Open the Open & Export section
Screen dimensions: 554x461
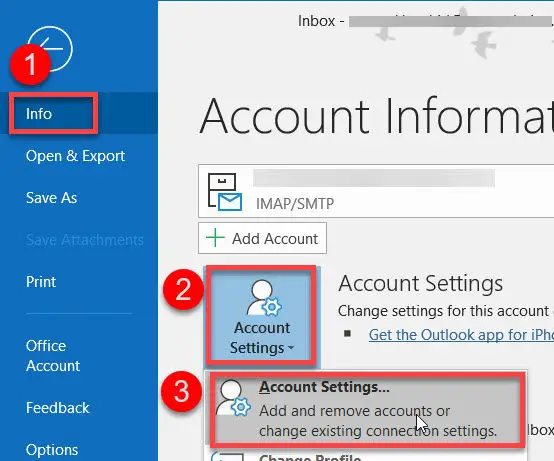coord(75,156)
